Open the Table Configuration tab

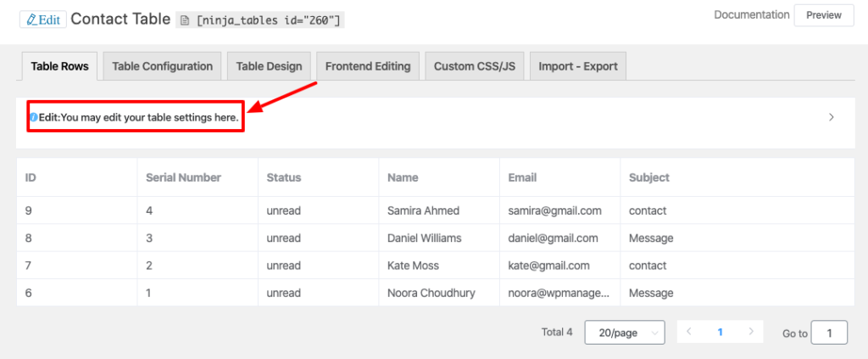click(x=162, y=66)
